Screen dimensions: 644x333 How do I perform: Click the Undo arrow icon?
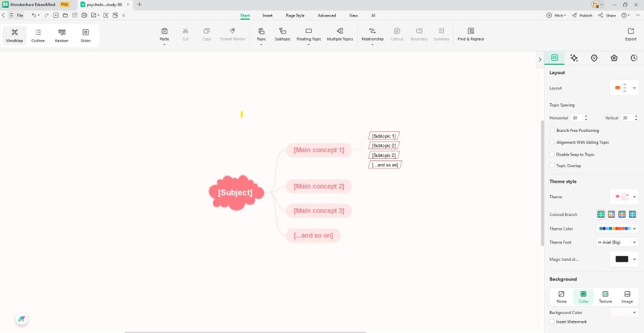click(34, 15)
